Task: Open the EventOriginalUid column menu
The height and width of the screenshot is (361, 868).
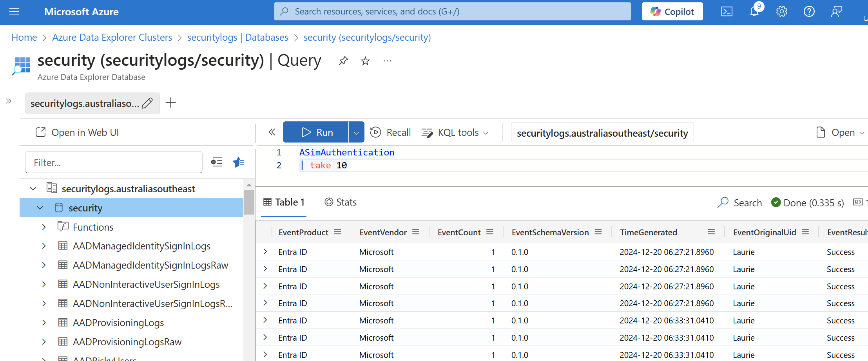Action: [805, 232]
